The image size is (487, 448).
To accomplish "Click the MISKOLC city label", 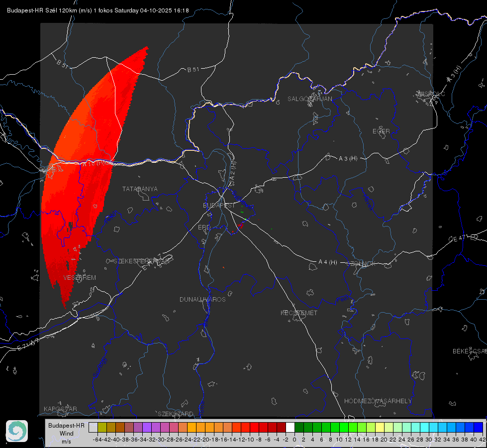I will click(431, 94).
